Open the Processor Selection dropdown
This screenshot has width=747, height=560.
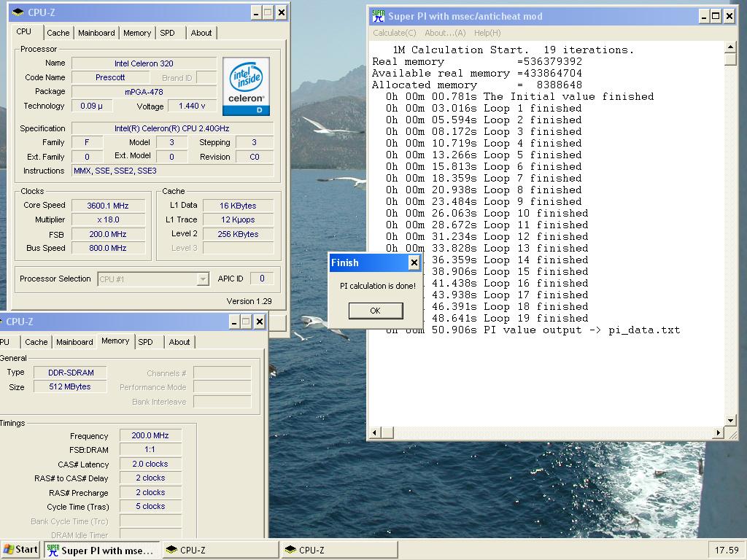tap(204, 279)
